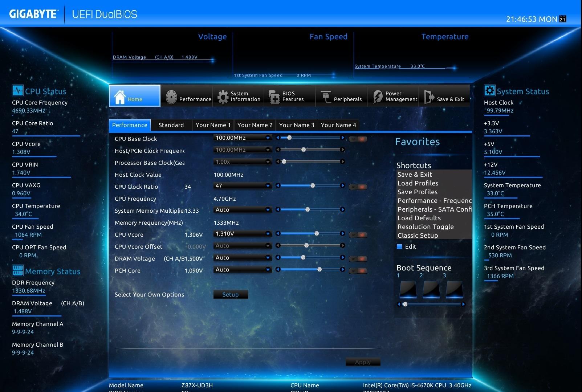Open PCH Core Auto dropdown

(242, 269)
